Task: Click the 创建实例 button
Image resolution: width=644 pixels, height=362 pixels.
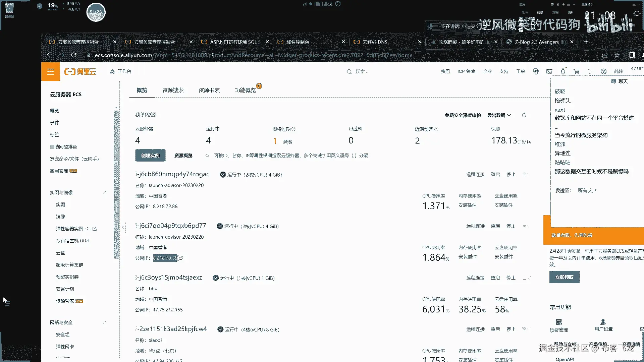Action: 150,156
